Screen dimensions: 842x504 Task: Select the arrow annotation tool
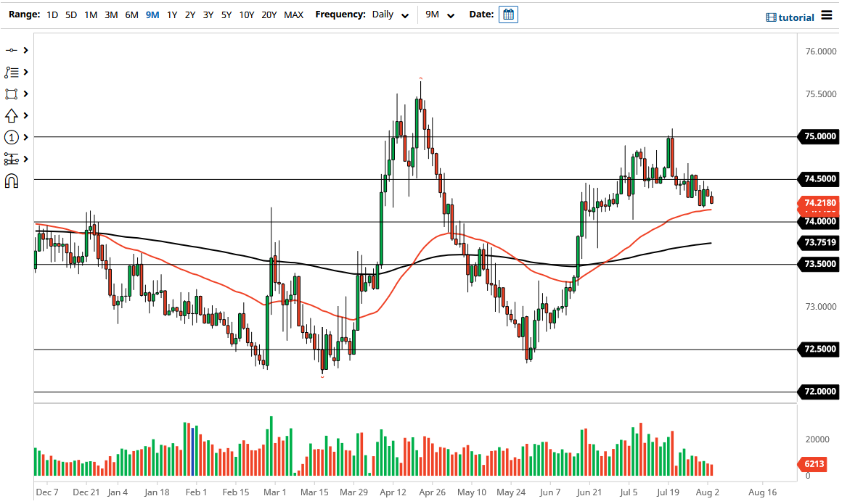click(13, 115)
